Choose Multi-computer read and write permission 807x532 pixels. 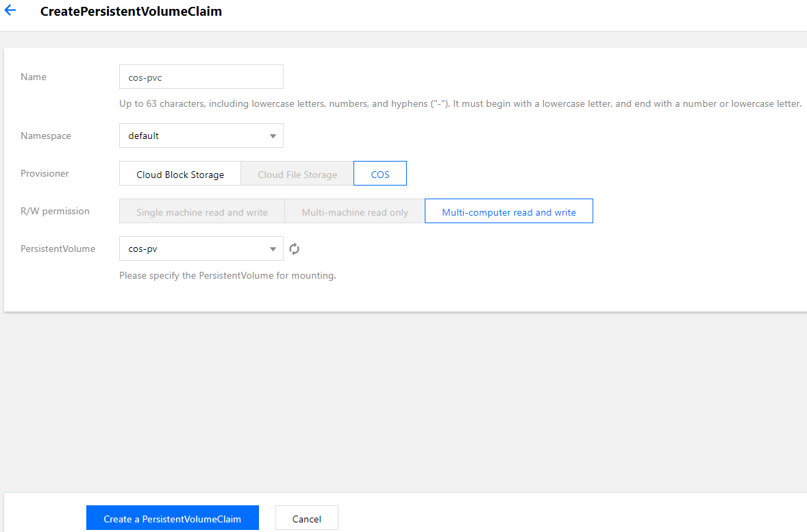508,211
